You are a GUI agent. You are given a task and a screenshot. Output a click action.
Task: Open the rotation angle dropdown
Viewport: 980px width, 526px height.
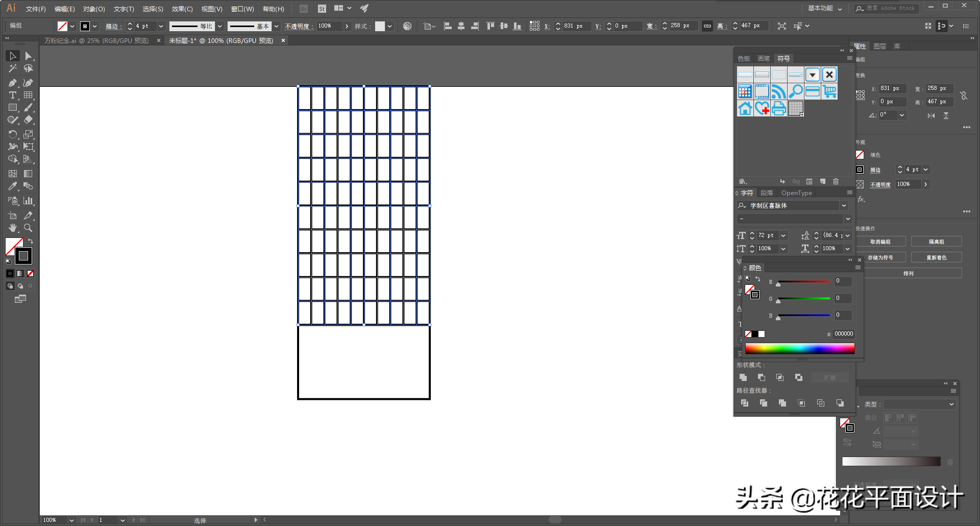click(902, 115)
